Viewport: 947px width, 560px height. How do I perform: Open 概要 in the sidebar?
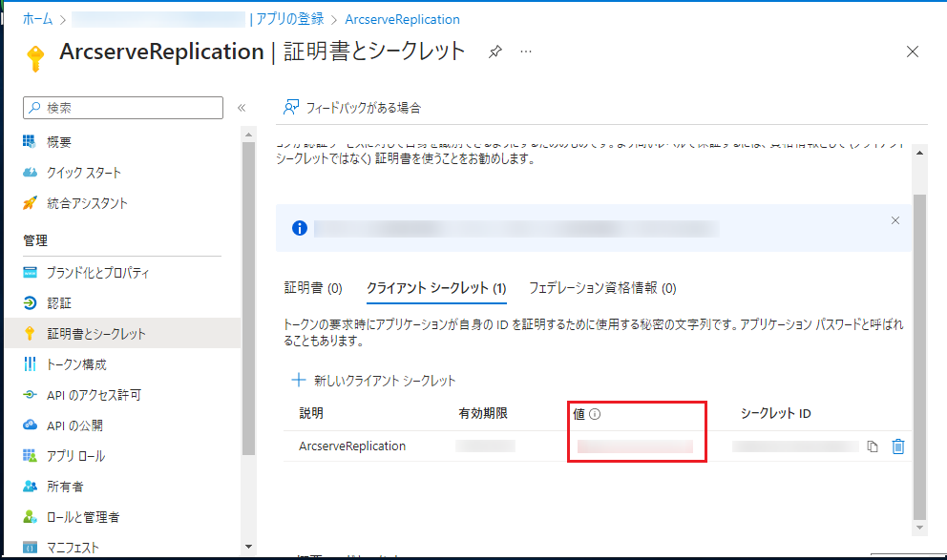point(59,142)
